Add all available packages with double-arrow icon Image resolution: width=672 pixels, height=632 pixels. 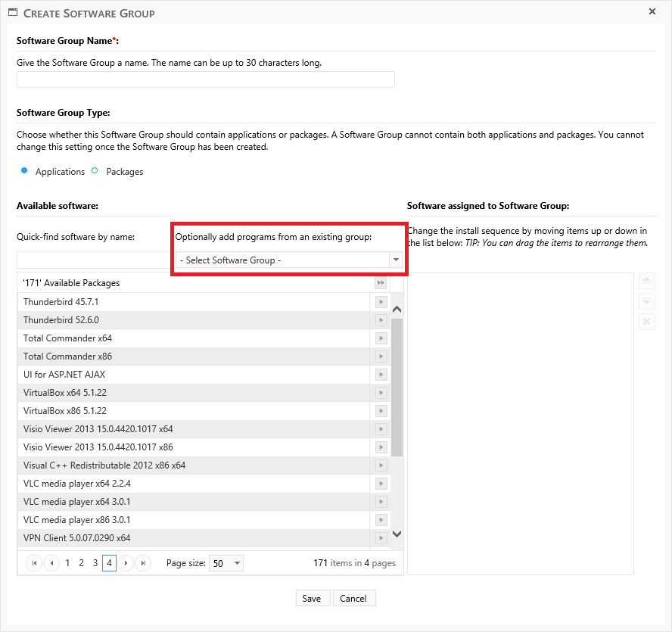pyautogui.click(x=381, y=283)
